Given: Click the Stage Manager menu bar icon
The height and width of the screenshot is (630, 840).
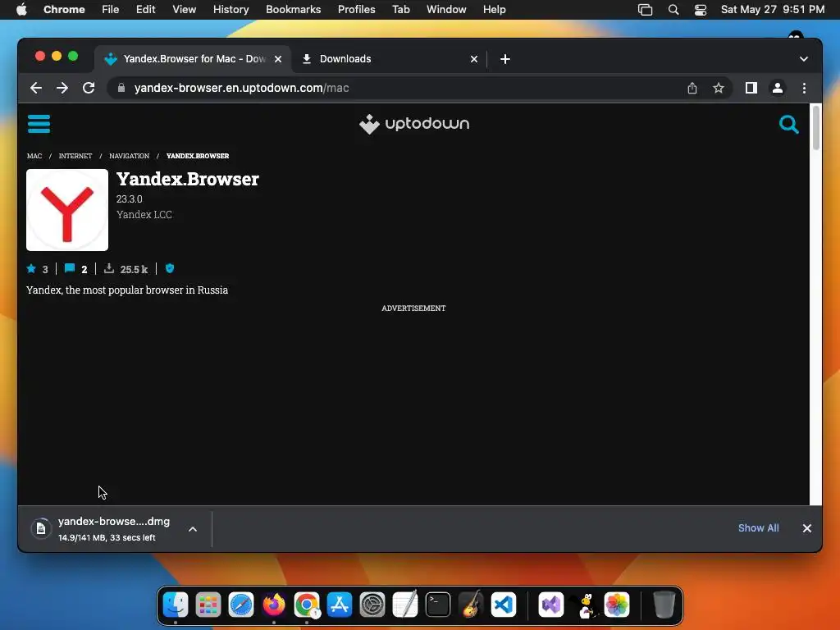Looking at the screenshot, I should tap(645, 10).
